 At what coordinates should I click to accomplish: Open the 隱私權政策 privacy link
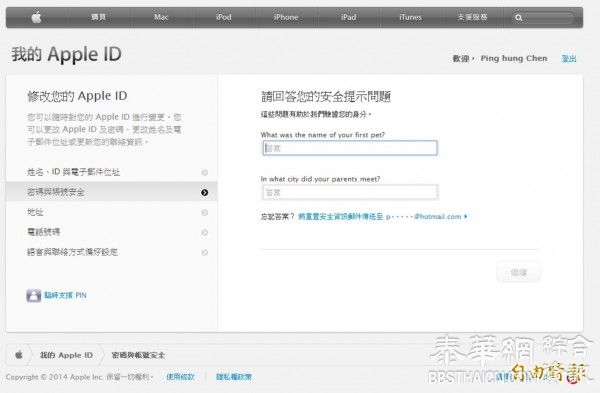pyautogui.click(x=234, y=377)
